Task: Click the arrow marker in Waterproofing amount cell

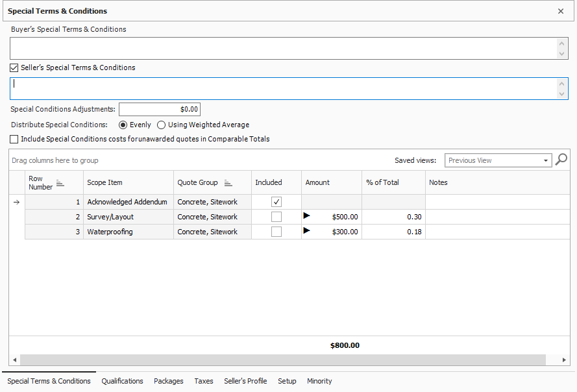Action: click(x=307, y=230)
